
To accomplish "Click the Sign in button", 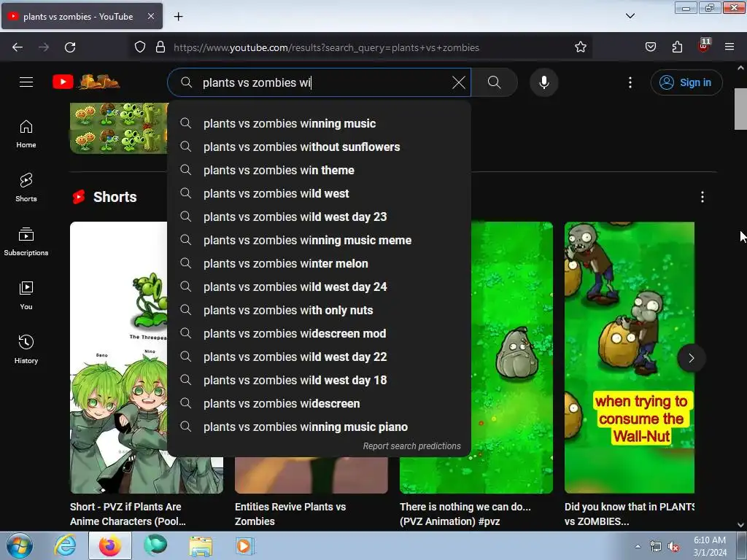I will 686,82.
